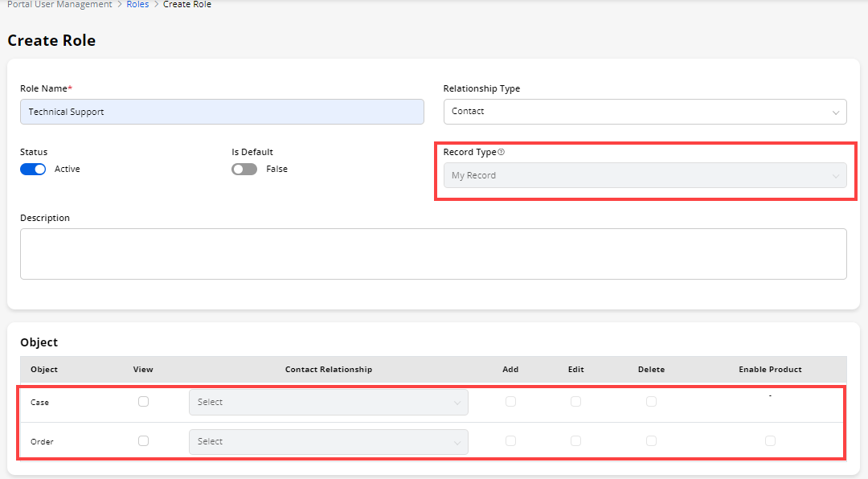Open the Relationship Type dropdown
868x479 pixels.
[x=645, y=112]
